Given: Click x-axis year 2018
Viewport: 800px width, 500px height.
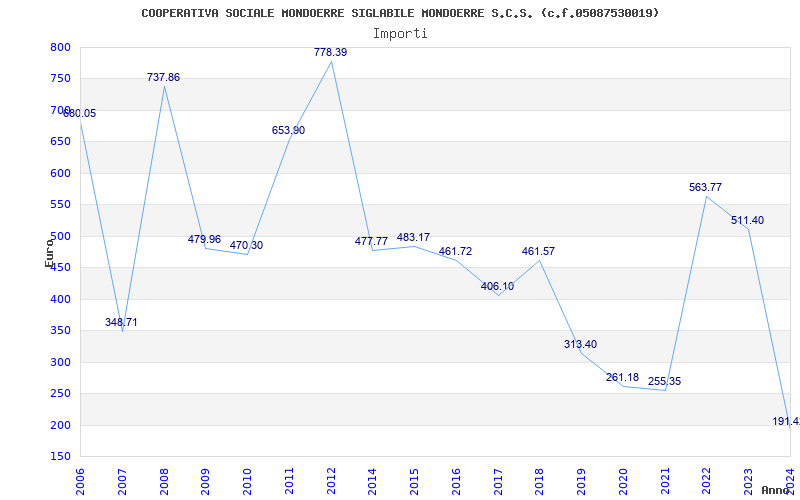Looking at the screenshot, I should 539,481.
